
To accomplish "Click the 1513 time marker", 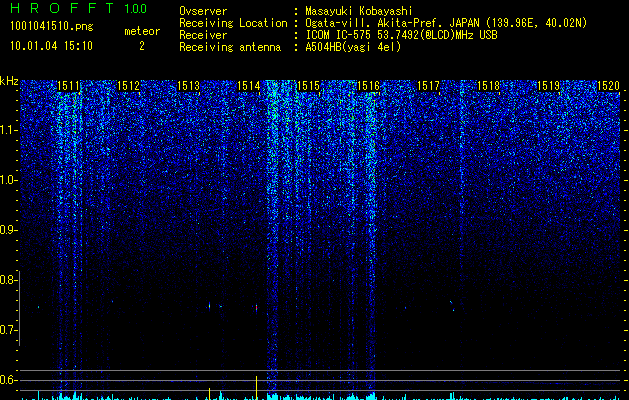I will point(188,86).
